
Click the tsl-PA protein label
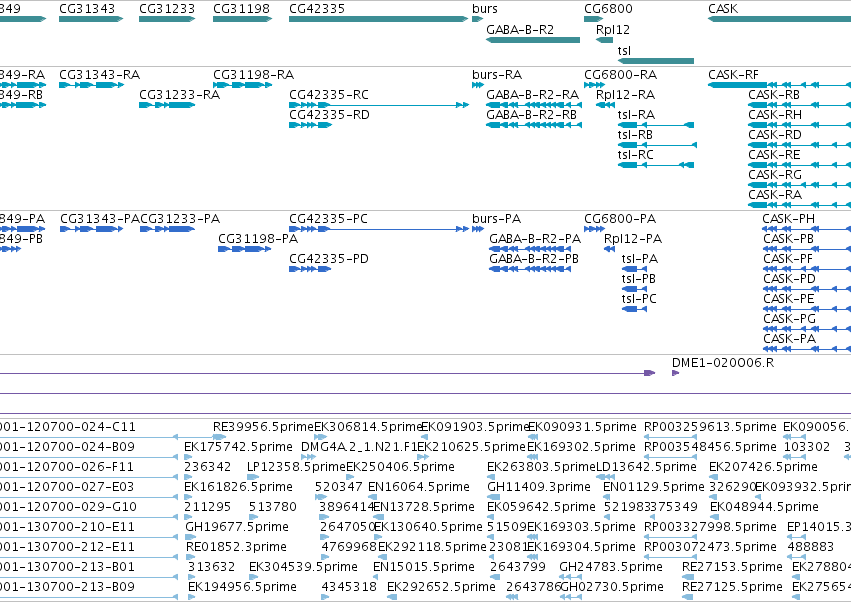(x=640, y=259)
